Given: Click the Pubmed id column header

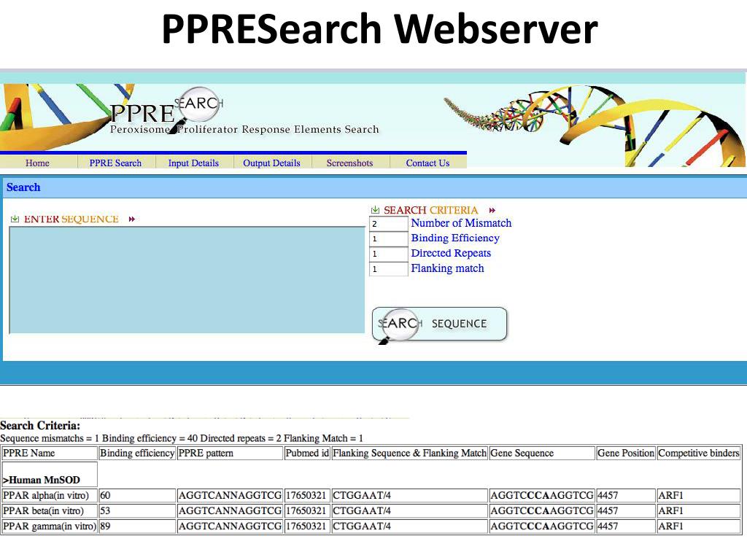Looking at the screenshot, I should point(307,453).
